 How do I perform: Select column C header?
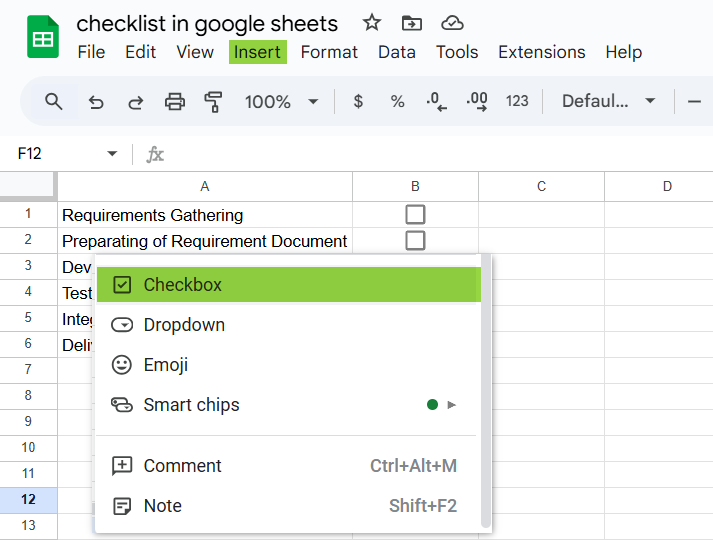(x=541, y=186)
